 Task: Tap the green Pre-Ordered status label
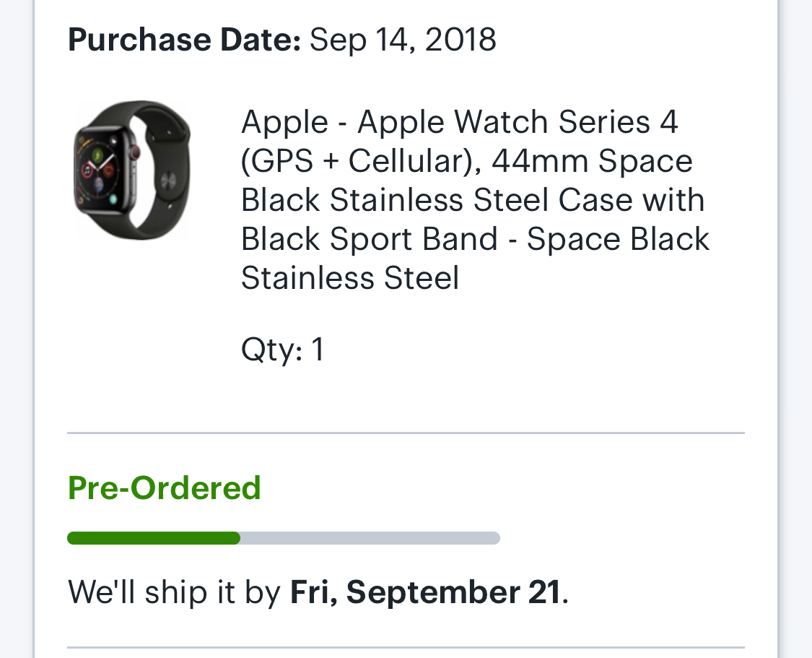165,488
